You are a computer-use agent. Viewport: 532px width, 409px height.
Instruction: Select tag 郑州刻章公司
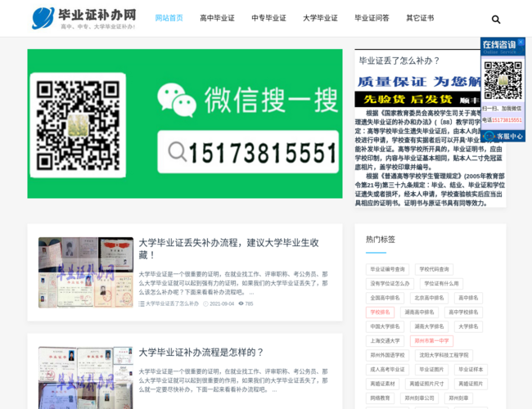[419, 398]
